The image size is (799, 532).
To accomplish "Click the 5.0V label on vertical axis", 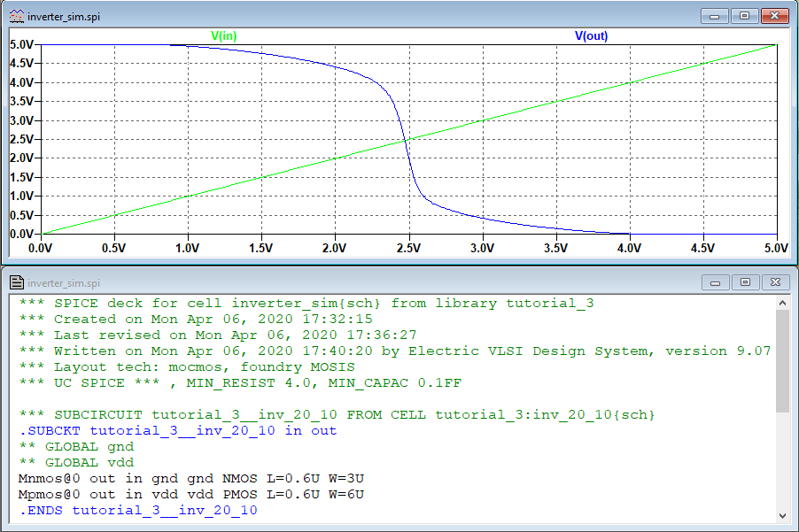I will tap(21, 44).
